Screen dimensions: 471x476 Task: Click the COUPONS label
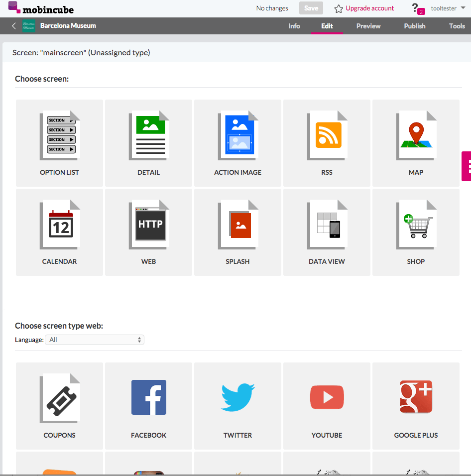tap(59, 435)
